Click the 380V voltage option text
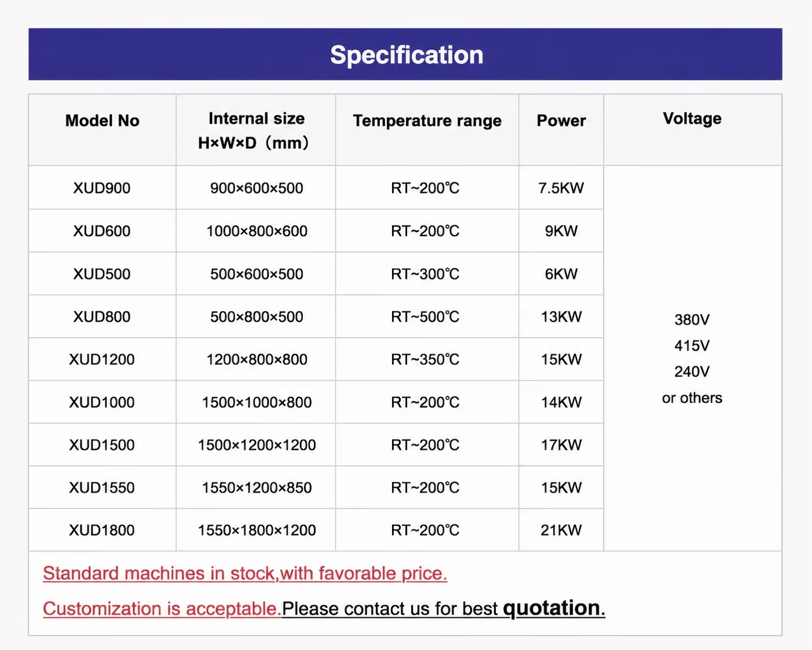This screenshot has width=812, height=650. [692, 319]
